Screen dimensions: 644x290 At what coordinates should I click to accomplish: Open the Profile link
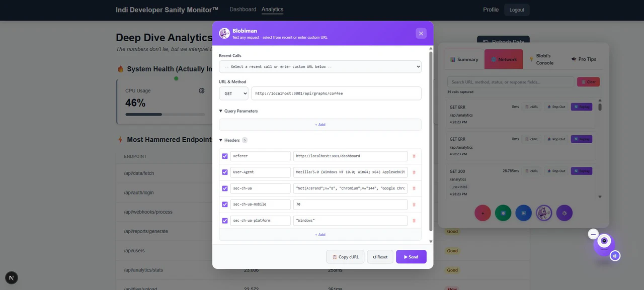pyautogui.click(x=491, y=10)
